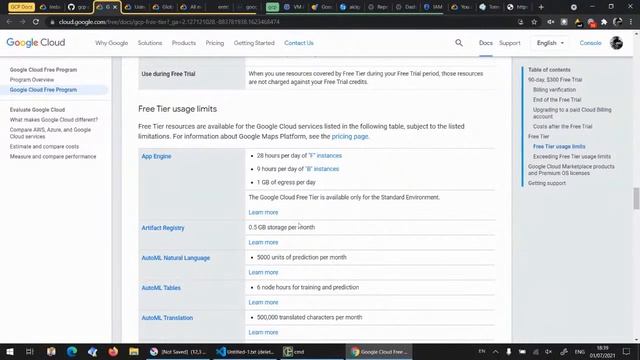This screenshot has width=640, height=360.
Task: Switch to the Docs tab
Action: (x=486, y=43)
